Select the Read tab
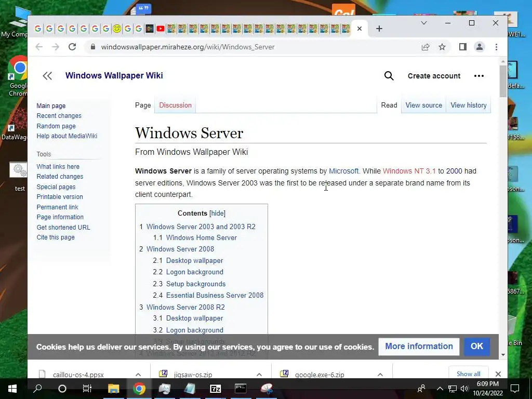532x399 pixels. click(x=389, y=105)
